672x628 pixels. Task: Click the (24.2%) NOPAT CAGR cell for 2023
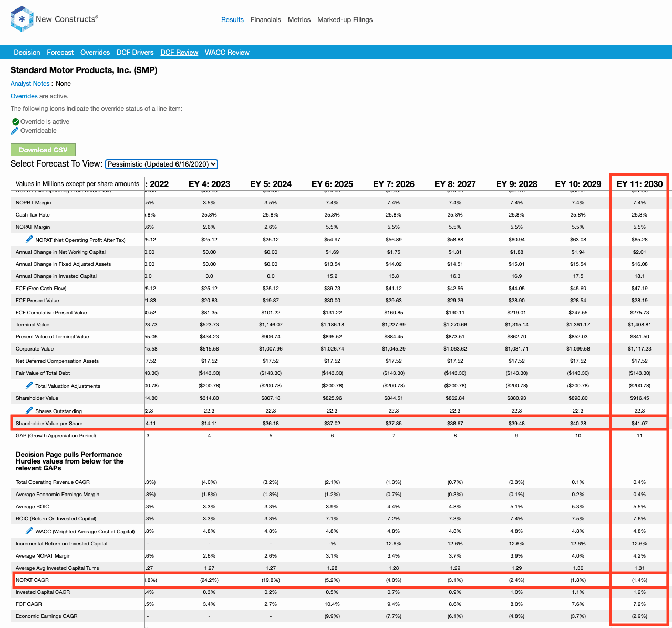pos(209,580)
